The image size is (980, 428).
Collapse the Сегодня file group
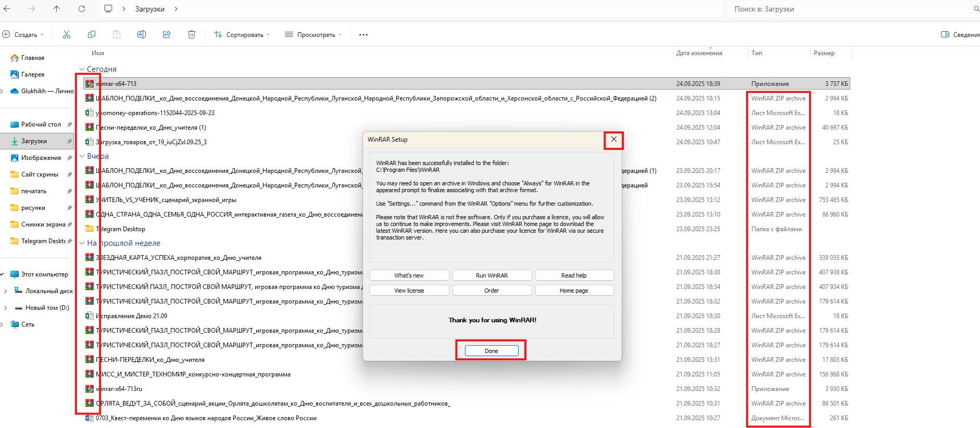tap(82, 69)
